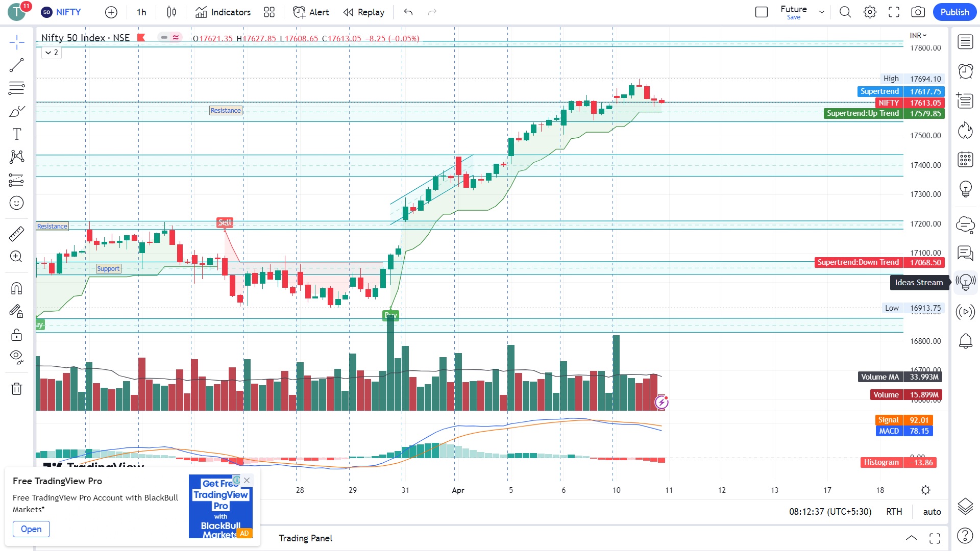Open the private chats panel
Screen dimensions: 980x551
pyautogui.click(x=965, y=253)
